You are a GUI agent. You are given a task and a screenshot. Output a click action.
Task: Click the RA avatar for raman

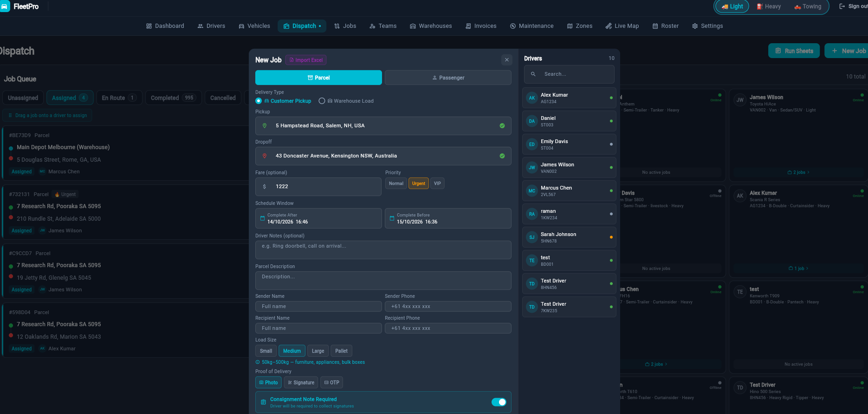tap(532, 214)
